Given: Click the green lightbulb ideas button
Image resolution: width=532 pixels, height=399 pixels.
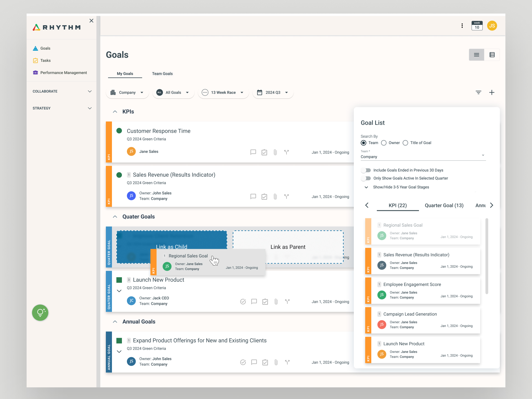Looking at the screenshot, I should (40, 313).
